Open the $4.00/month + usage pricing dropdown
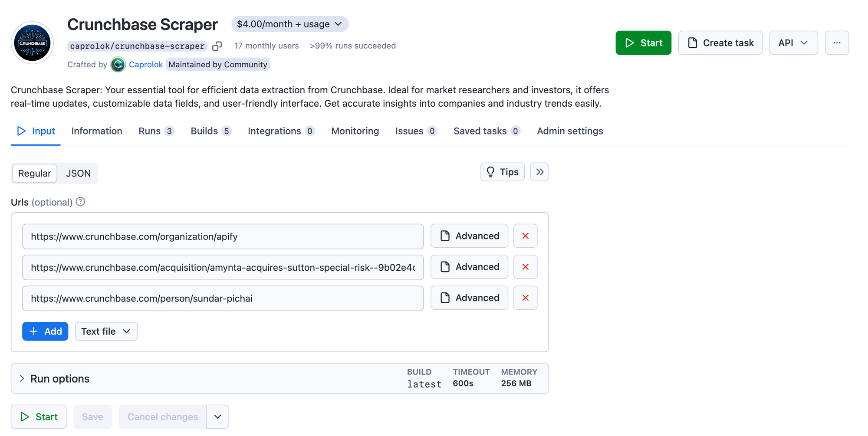Viewport: 868px width, 436px height. point(289,24)
